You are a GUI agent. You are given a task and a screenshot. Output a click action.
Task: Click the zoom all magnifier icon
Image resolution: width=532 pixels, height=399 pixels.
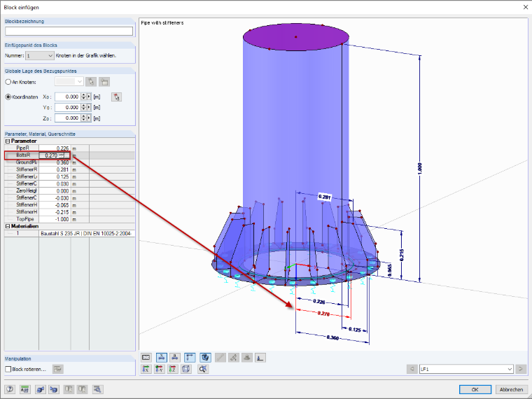point(203,369)
